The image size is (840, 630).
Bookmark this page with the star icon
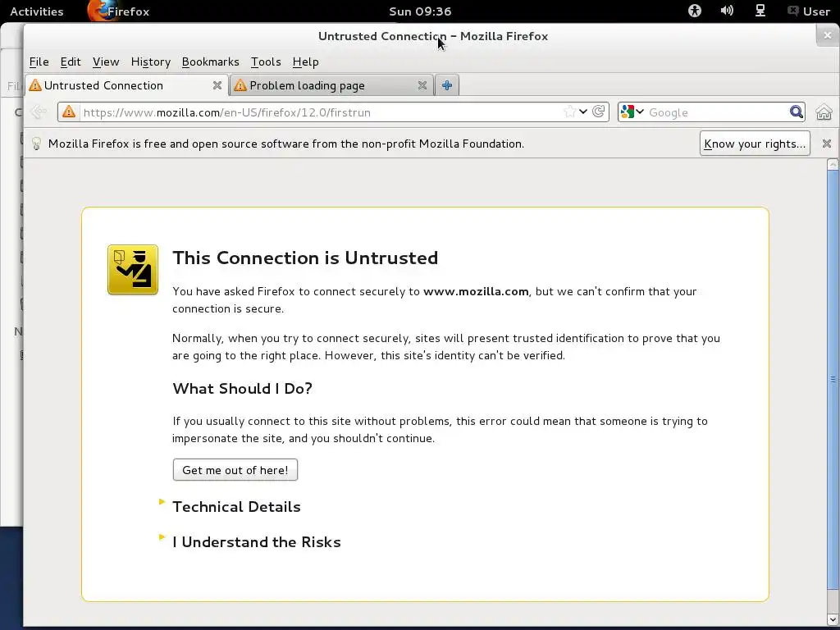click(569, 112)
